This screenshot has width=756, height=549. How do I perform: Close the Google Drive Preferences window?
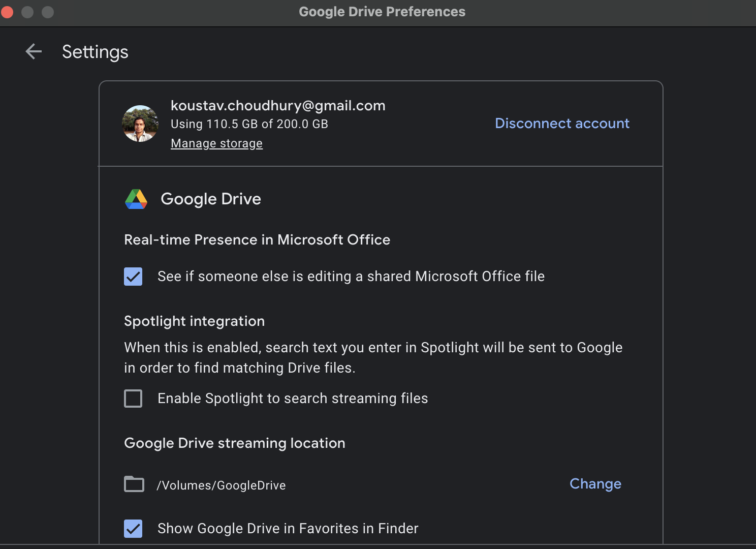7,12
